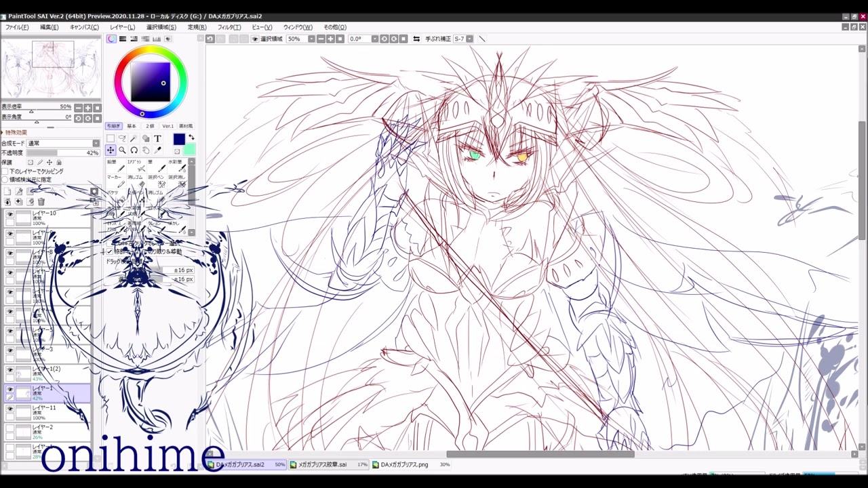Open the ウィンドウ(W) menu

(x=298, y=27)
